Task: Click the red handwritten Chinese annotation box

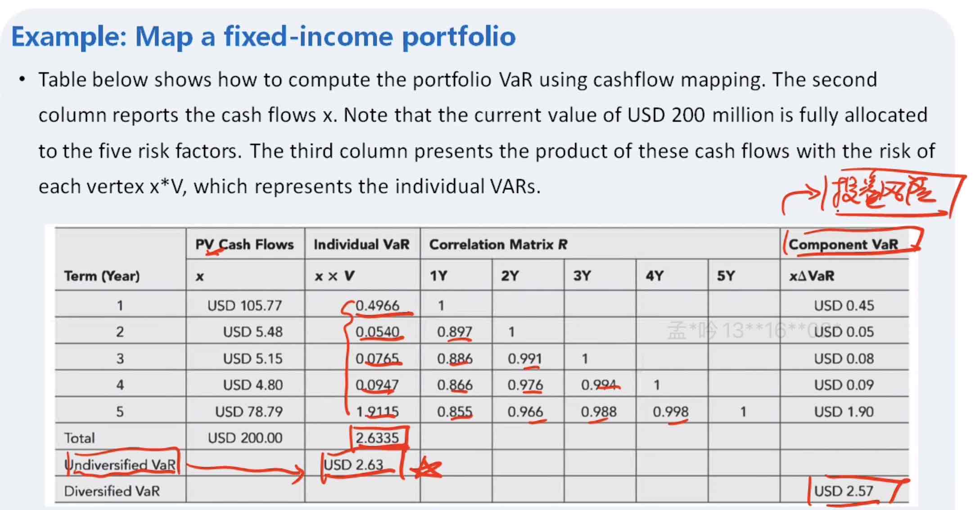Action: pyautogui.click(x=894, y=194)
